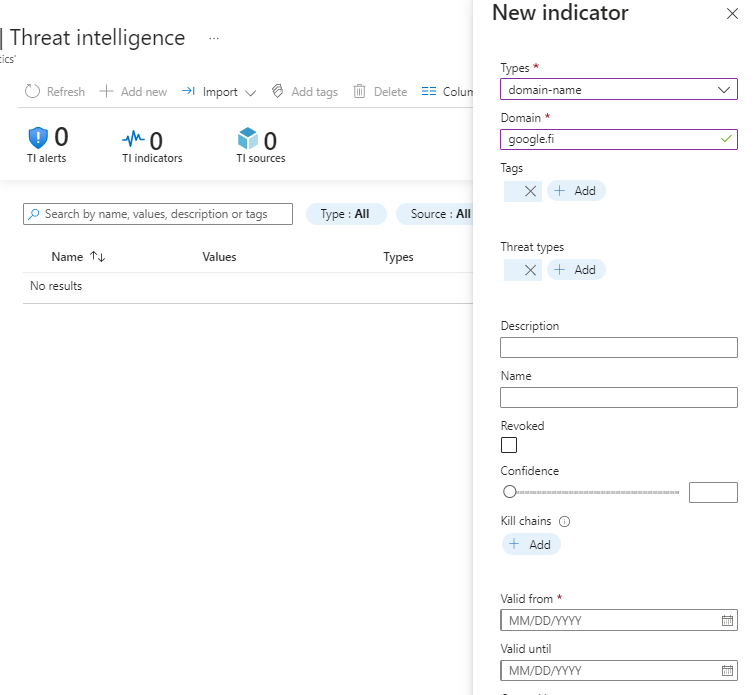Click the Confidence slider handle
Viewport: 755px width, 695px height.
[510, 492]
